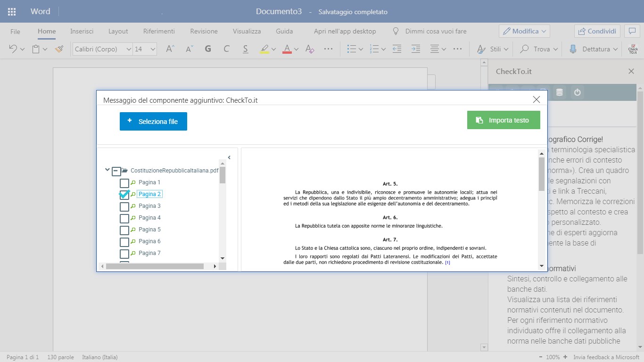Clear formatting with the eraser A icon
Viewport: 644px width, 362px height.
coord(310,49)
